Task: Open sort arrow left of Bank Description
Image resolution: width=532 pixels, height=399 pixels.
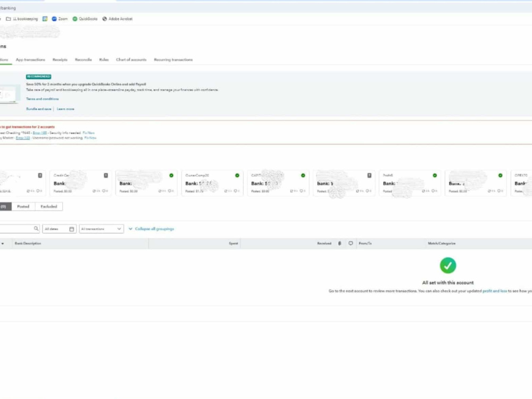Action: pos(3,244)
